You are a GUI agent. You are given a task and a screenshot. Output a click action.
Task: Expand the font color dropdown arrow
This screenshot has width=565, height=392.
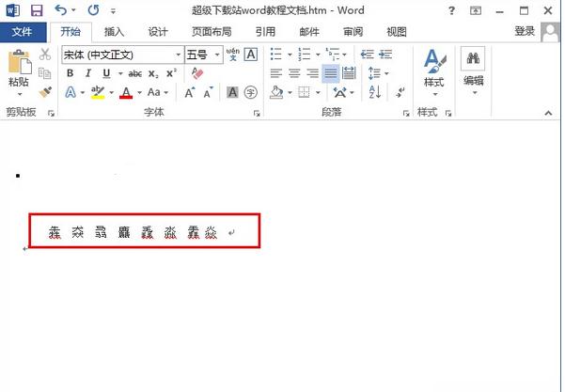(139, 93)
